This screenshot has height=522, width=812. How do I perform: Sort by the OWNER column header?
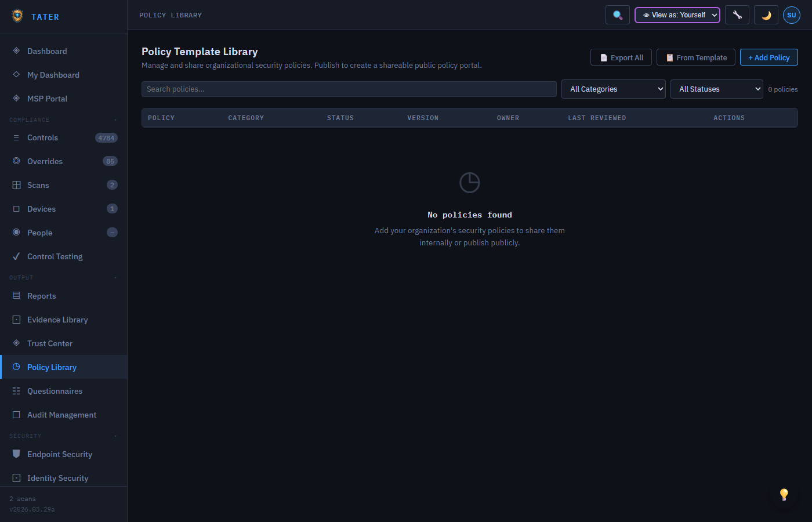point(508,118)
